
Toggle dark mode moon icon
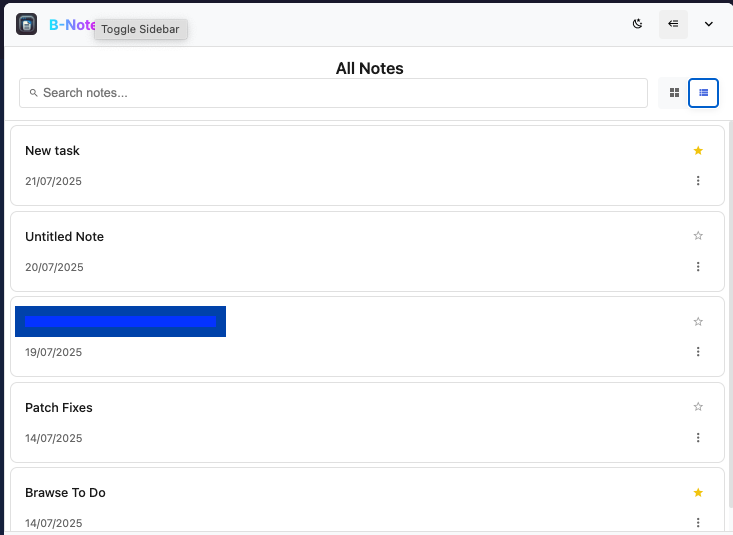tap(638, 24)
